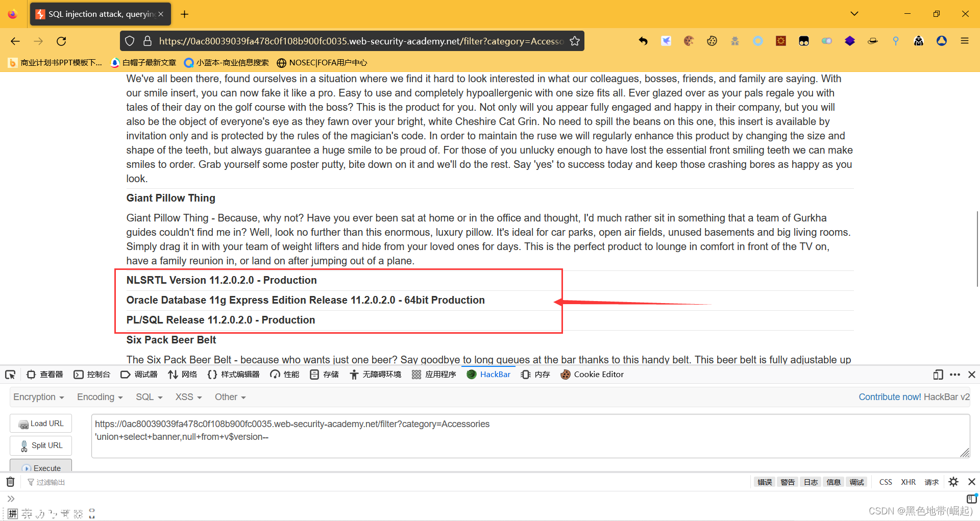Toggle the XHR console filter
Image resolution: width=980 pixels, height=521 pixels.
point(909,482)
